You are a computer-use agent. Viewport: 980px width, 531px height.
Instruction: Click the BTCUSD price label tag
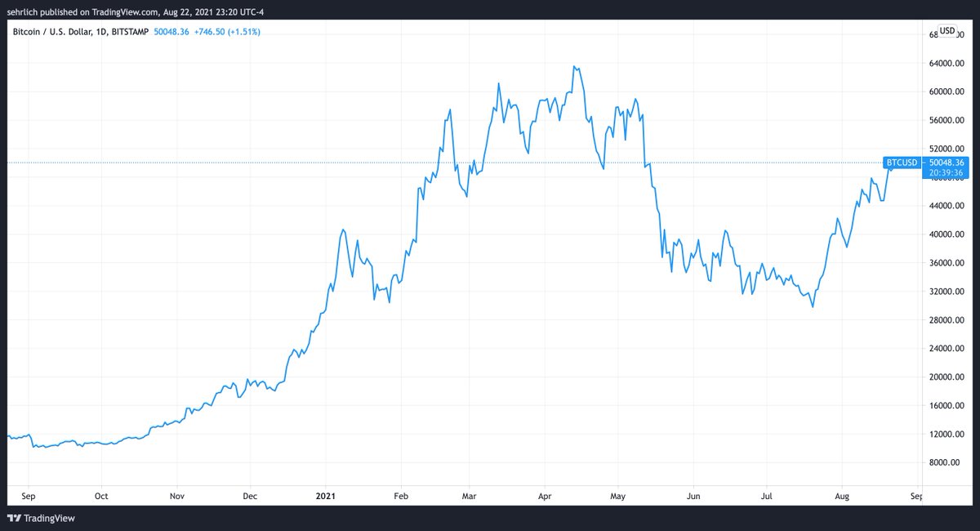pyautogui.click(x=901, y=163)
